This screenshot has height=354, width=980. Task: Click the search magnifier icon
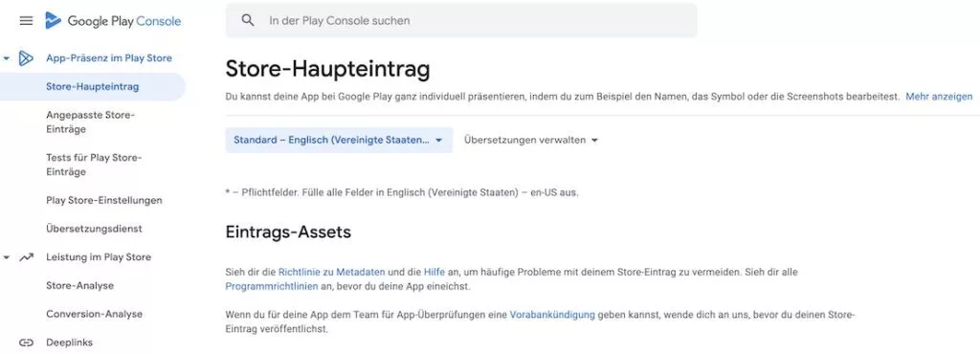pyautogui.click(x=248, y=20)
